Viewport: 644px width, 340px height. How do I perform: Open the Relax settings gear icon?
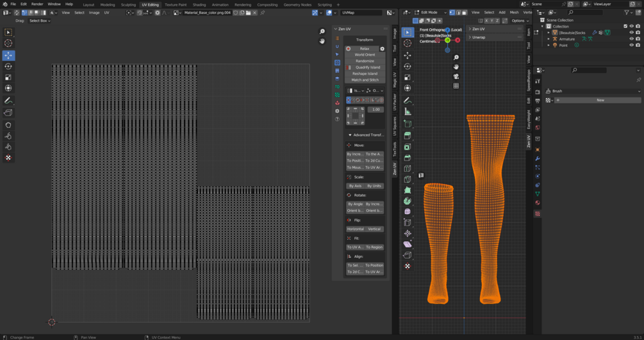[383, 49]
